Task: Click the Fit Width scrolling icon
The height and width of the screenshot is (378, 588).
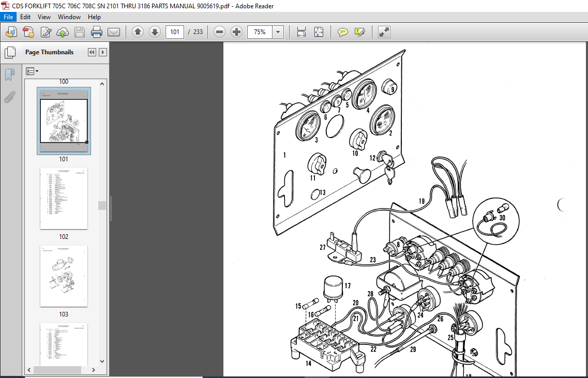Action: click(x=301, y=32)
